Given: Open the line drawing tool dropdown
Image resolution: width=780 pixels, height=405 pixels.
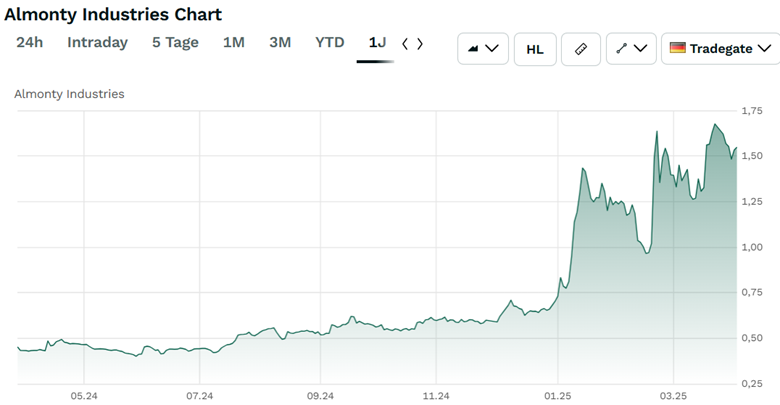Looking at the screenshot, I should pyautogui.click(x=631, y=48).
